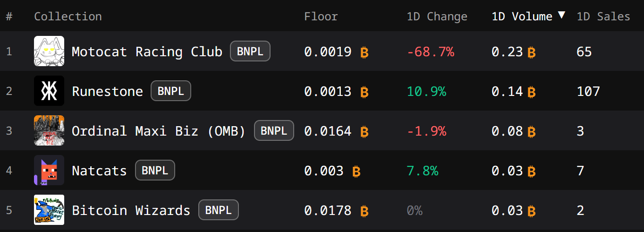Click the BNPL badge next to Runestone

point(171,91)
